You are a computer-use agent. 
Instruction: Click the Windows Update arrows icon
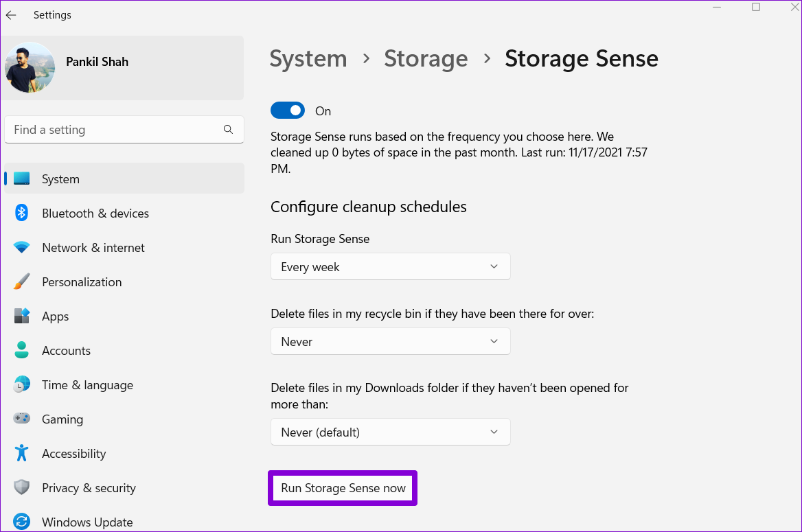(21, 521)
